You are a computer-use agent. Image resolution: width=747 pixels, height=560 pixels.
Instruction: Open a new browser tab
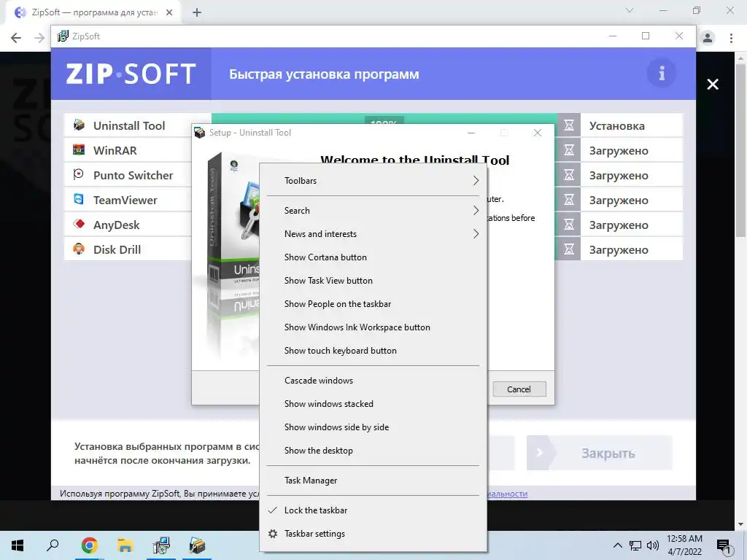tap(197, 12)
